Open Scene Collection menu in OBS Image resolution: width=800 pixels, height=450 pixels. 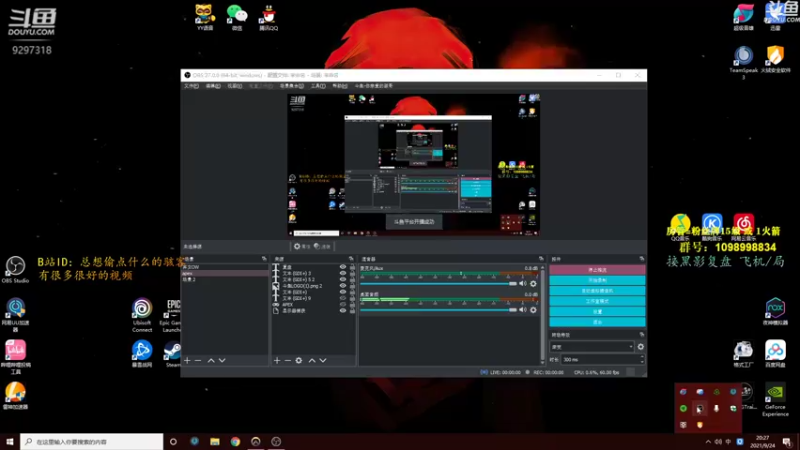pos(292,86)
